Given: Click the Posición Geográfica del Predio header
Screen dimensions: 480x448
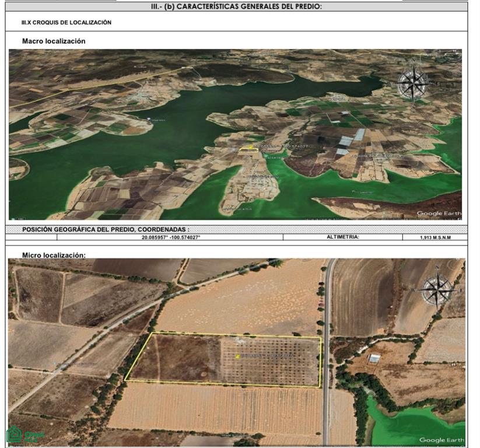Looking at the screenshot, I should (x=106, y=229).
